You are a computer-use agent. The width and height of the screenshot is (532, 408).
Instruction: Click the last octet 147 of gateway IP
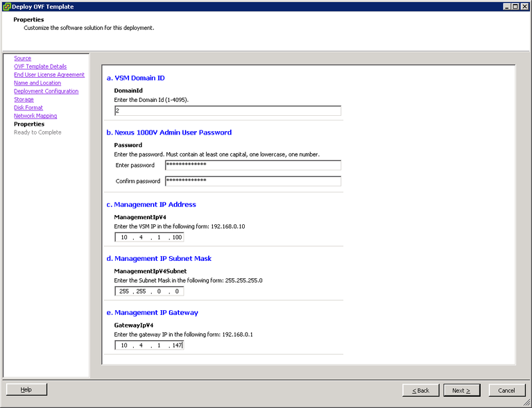click(177, 345)
